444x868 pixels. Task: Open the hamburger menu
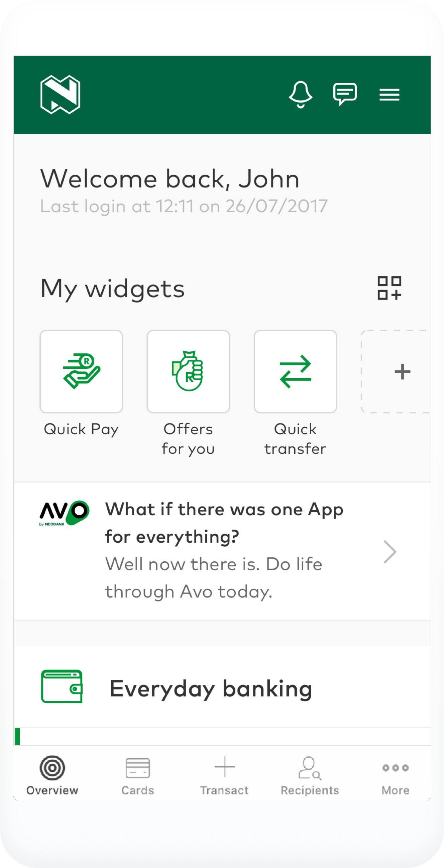point(390,95)
